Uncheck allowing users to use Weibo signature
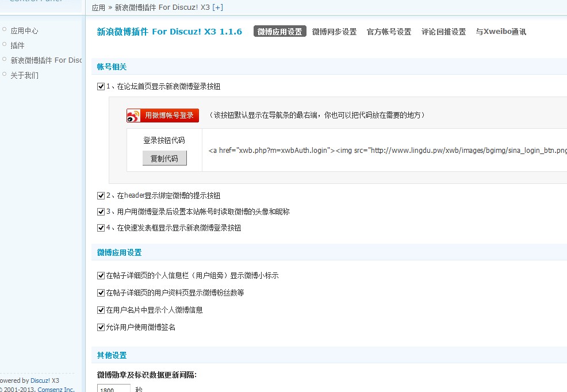Screen dimensions: 567x392 click(x=101, y=327)
